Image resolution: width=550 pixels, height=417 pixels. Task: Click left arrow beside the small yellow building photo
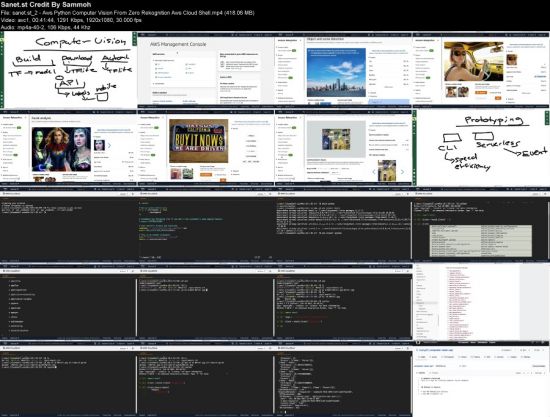(374, 171)
